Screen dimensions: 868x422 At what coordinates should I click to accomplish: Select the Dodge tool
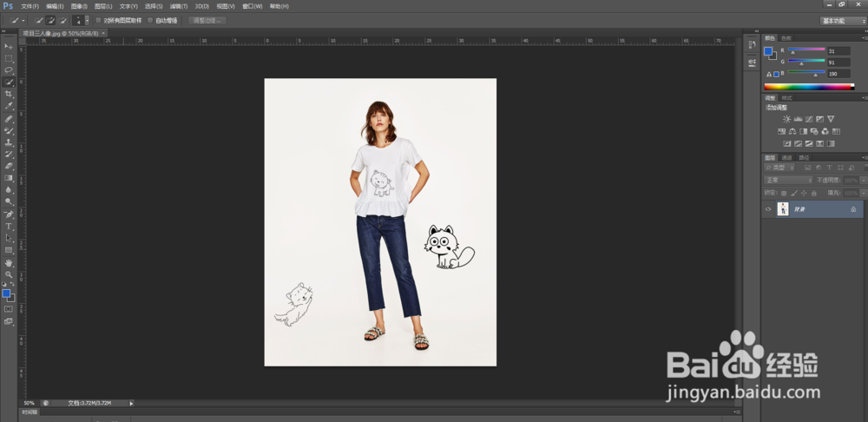9,201
